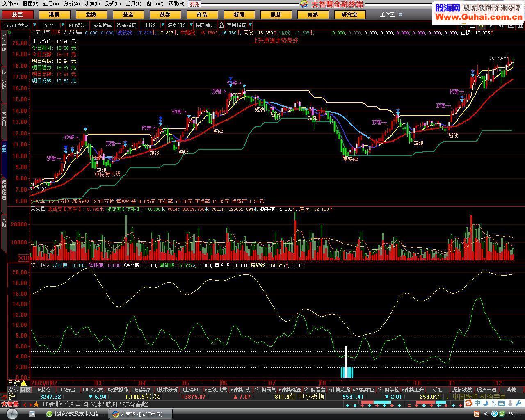Click 选择指标 in the toolbar
This screenshot has width=525, height=420.
126,25
